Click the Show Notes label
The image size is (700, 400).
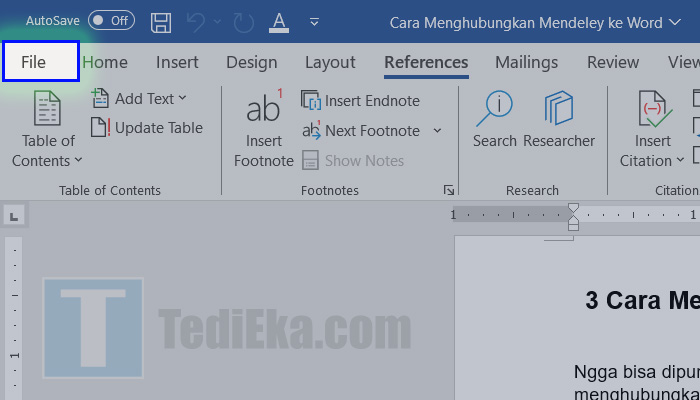364,161
